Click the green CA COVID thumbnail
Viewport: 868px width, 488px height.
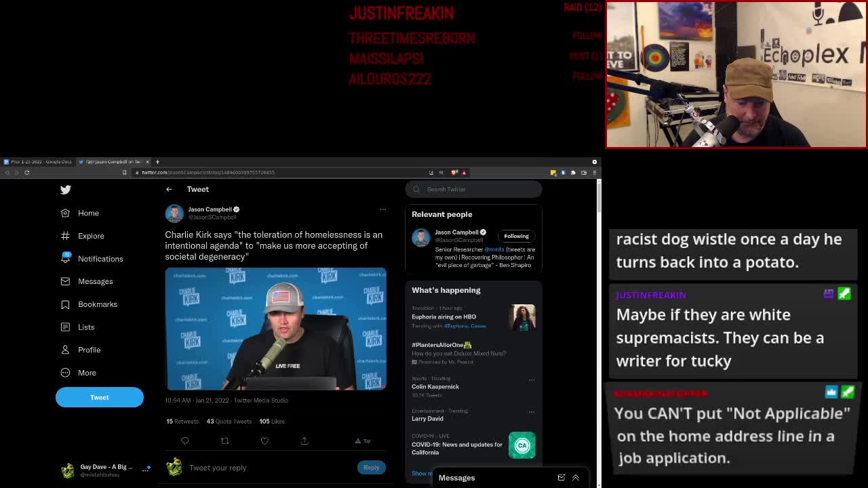tap(522, 445)
